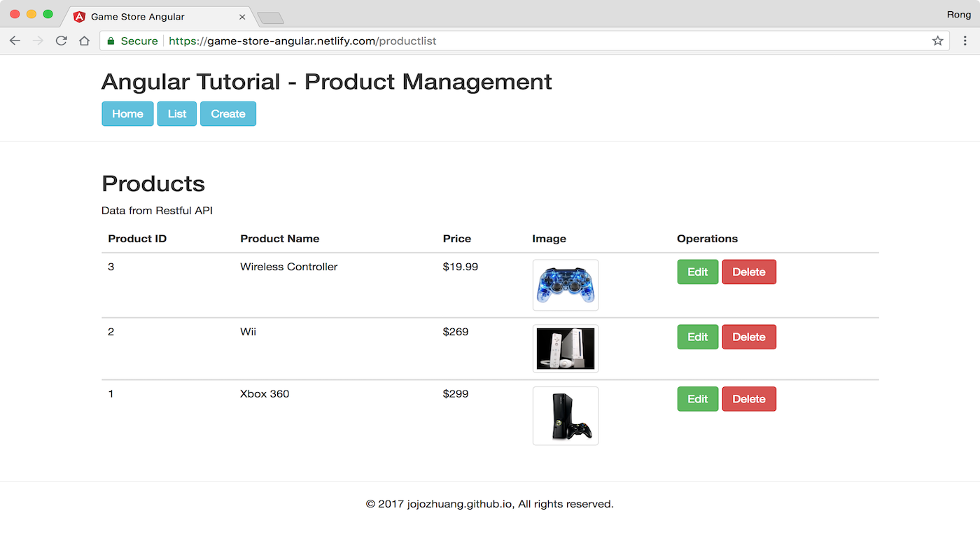The image size is (980, 560).
Task: Click the 'Data from Restful API' text
Action: 157,210
